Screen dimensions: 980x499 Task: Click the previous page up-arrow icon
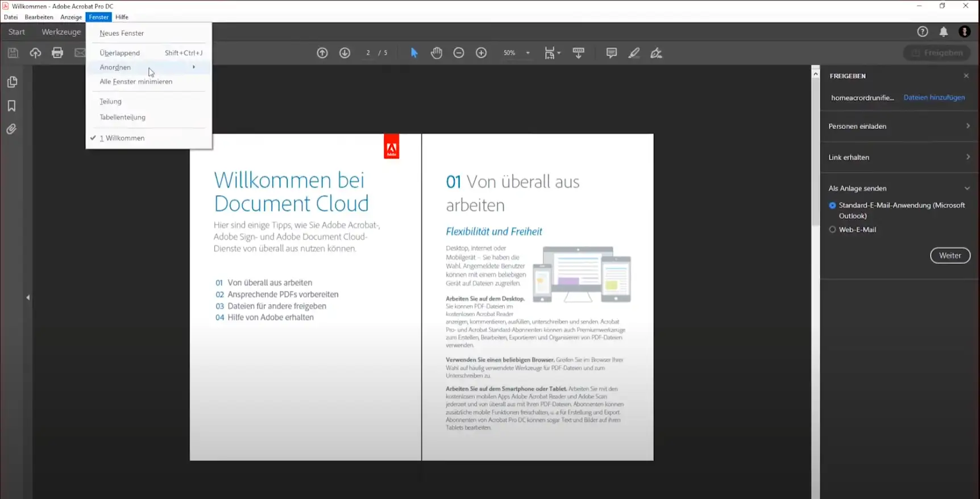pyautogui.click(x=322, y=53)
